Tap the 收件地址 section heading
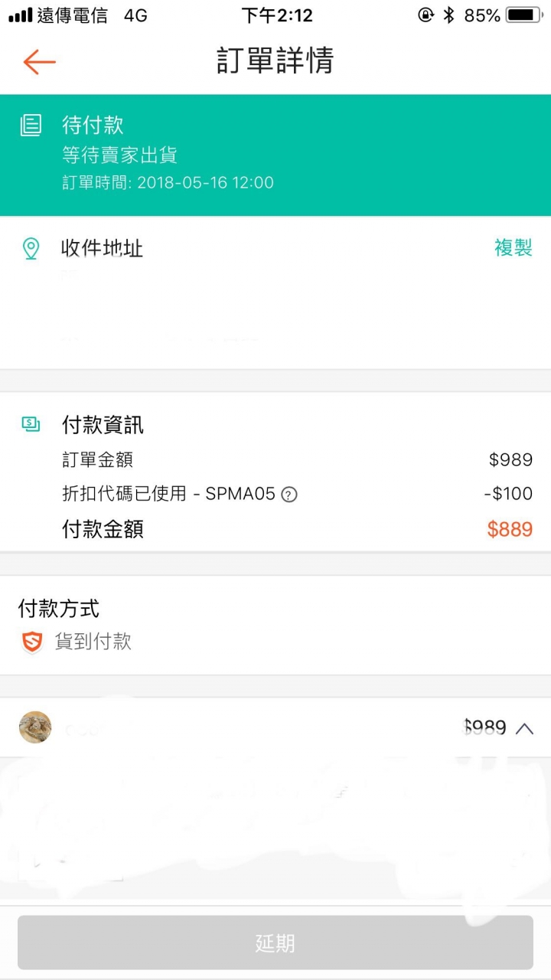This screenshot has width=551, height=980. tap(103, 248)
